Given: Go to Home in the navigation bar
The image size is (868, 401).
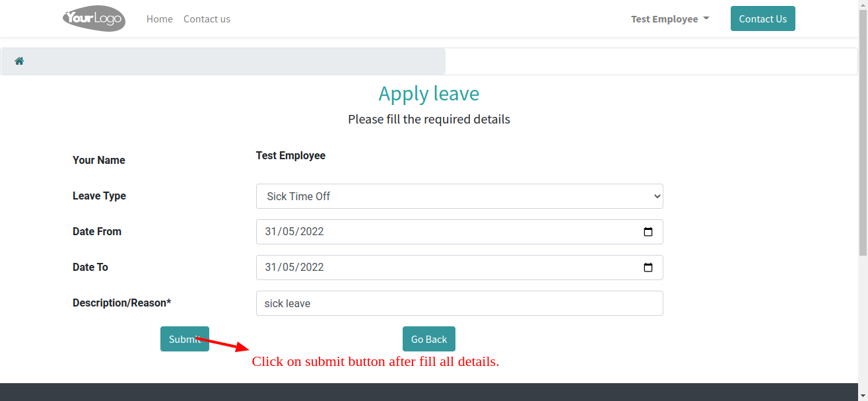Looking at the screenshot, I should coord(160,19).
